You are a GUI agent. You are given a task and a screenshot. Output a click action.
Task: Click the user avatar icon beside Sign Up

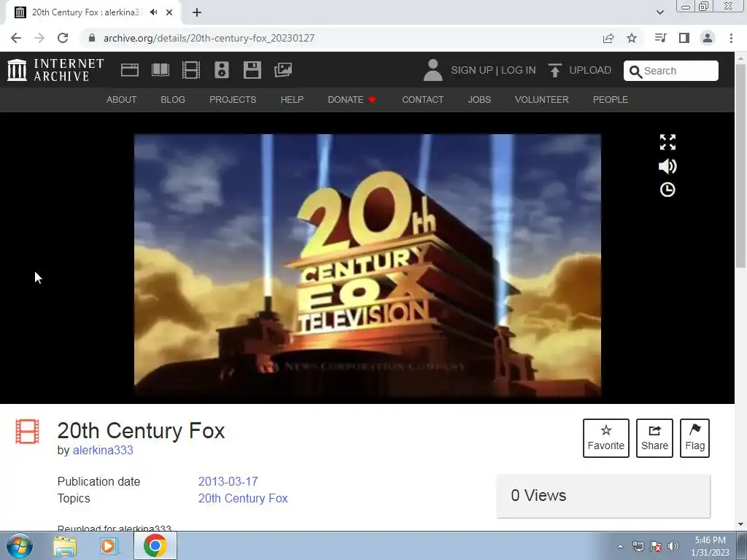tap(433, 70)
